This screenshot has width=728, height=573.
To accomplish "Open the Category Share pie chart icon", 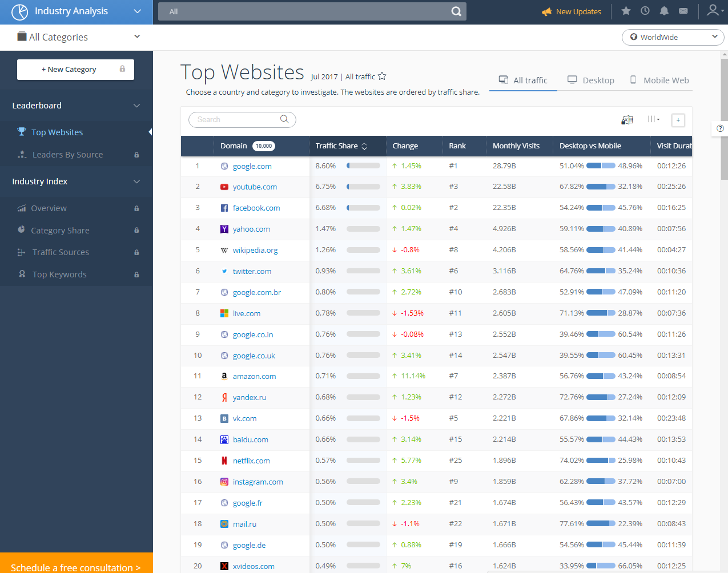I will [x=21, y=230].
